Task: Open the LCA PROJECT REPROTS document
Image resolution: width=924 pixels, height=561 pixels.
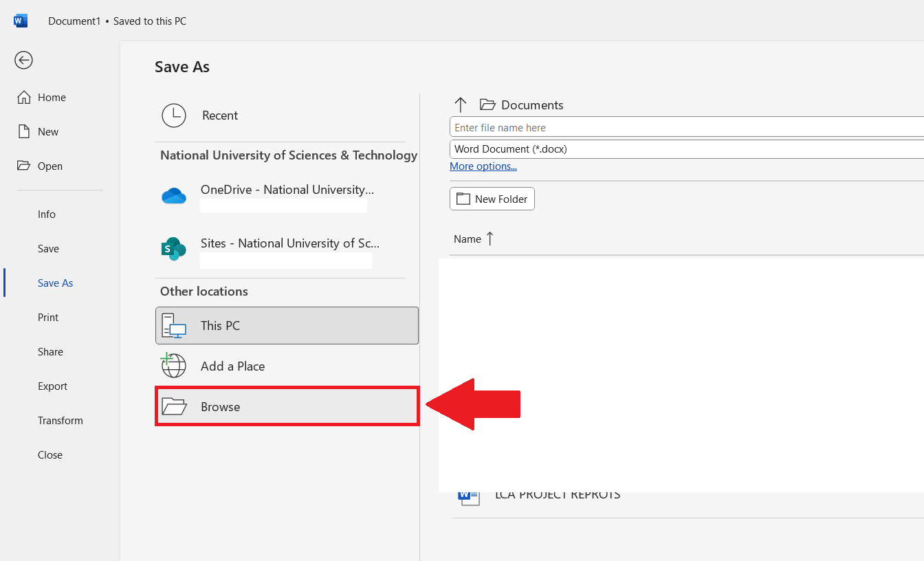Action: [x=557, y=494]
